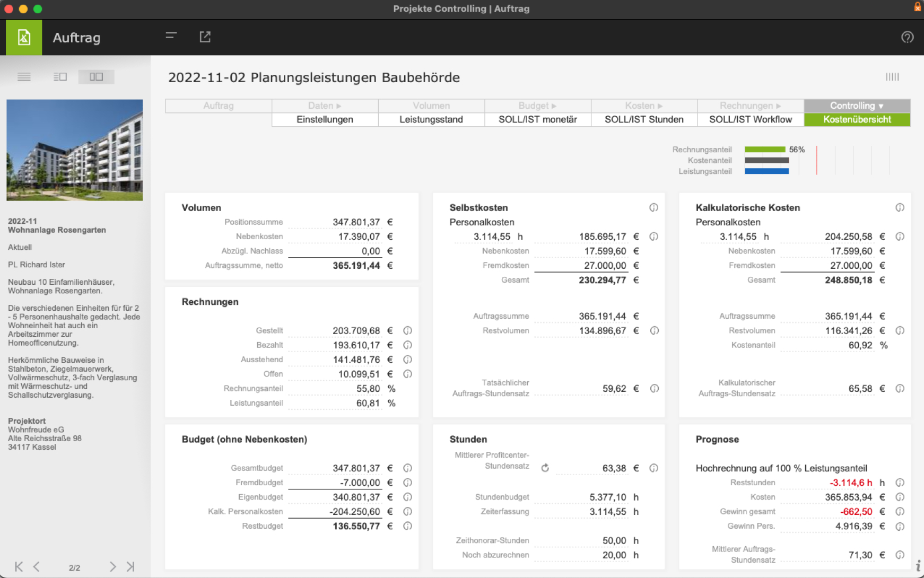Image resolution: width=924 pixels, height=578 pixels.
Task: Show info for Reststunden prognosis
Action: click(900, 483)
